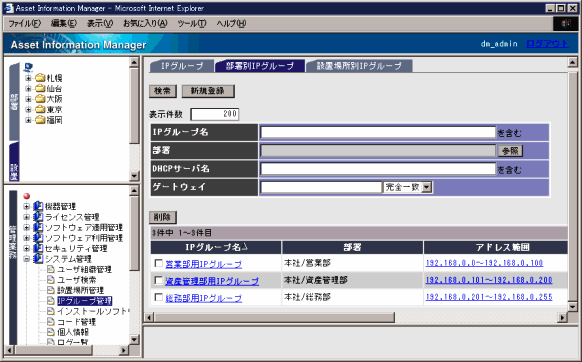Click the computer root icon in department tree

28,67
